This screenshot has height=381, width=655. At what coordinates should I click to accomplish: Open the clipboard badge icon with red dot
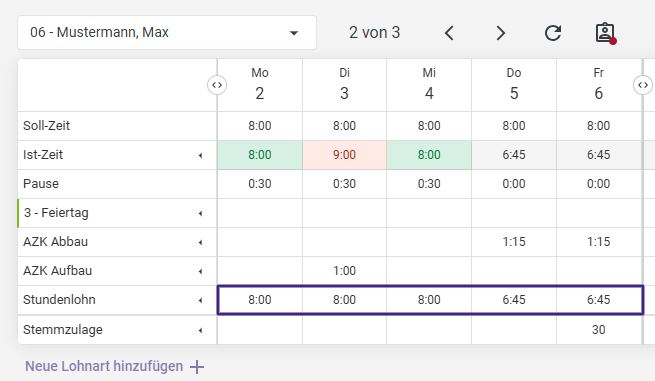(x=605, y=33)
